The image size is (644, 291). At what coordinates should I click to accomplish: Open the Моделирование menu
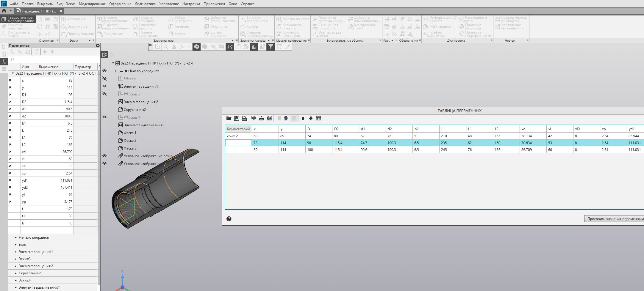[x=92, y=4]
